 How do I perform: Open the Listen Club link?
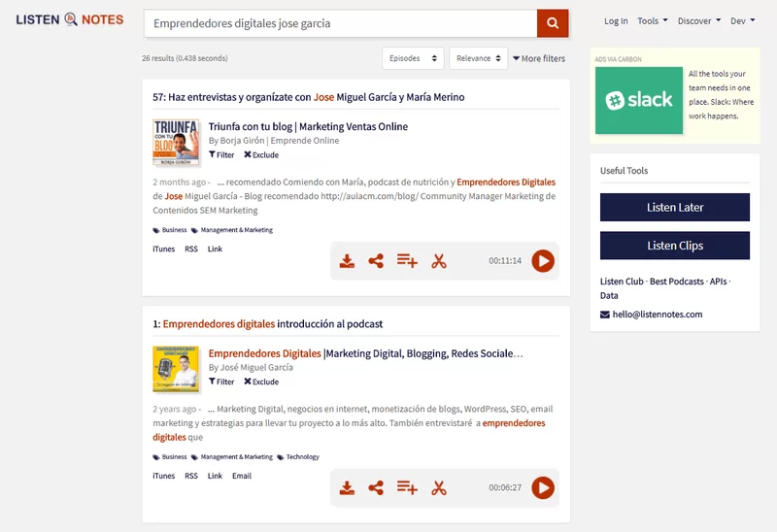click(622, 282)
